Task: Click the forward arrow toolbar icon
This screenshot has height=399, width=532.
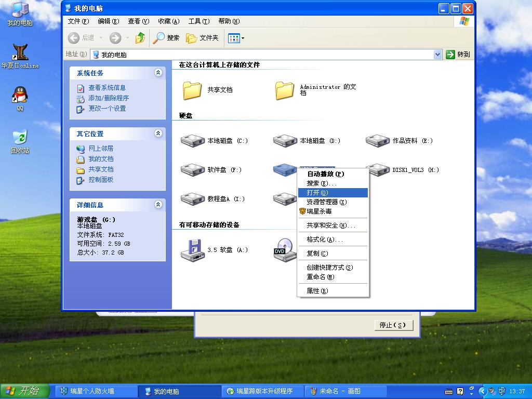Action: pos(115,38)
